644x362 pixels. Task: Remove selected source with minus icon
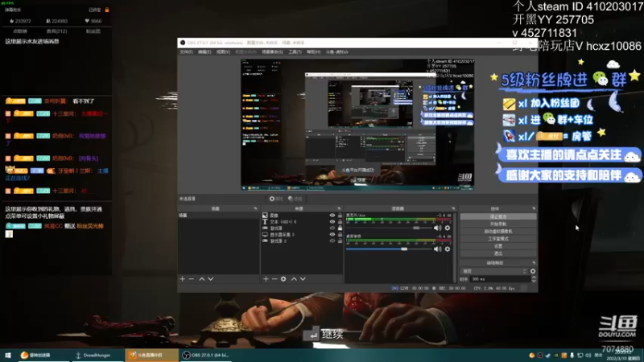click(275, 279)
